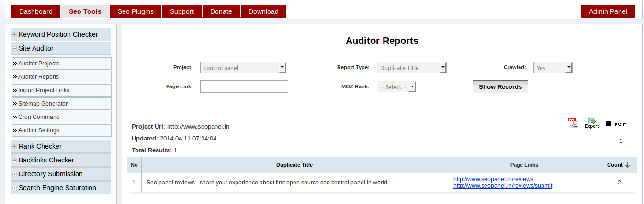Image resolution: width=644 pixels, height=204 pixels.
Task: Open Sitemap Generator
Action: pyautogui.click(x=62, y=104)
